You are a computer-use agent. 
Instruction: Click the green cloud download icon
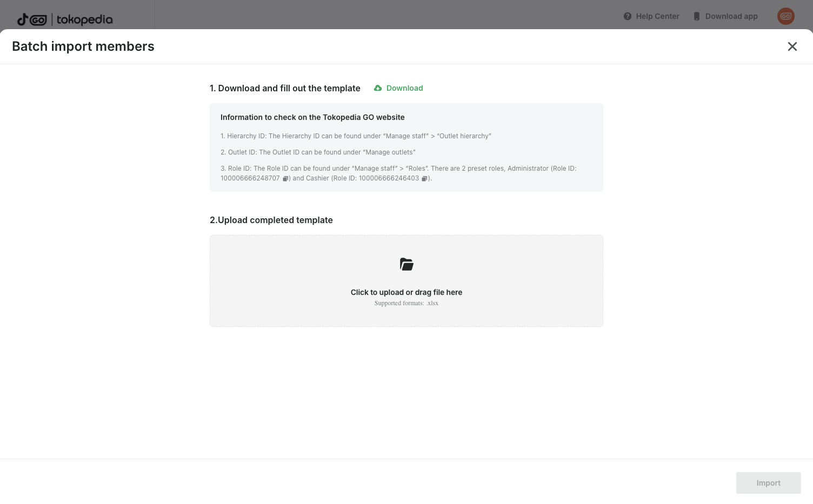point(378,88)
